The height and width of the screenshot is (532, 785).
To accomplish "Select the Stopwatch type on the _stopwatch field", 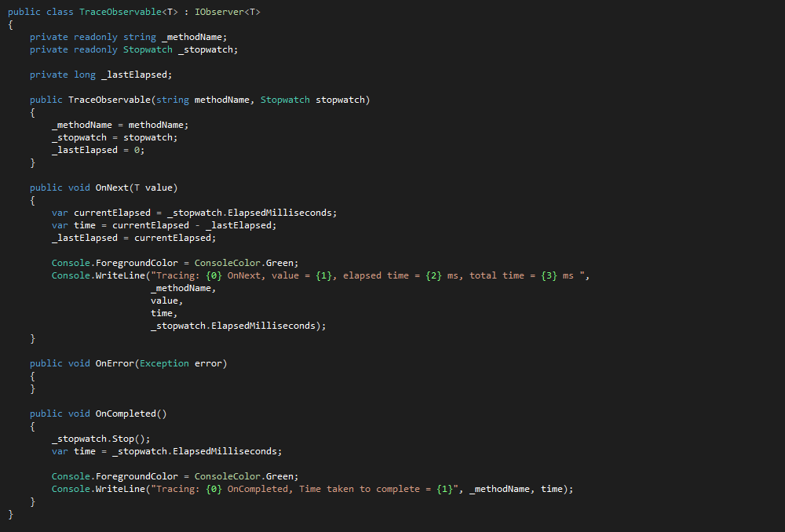I will pyautogui.click(x=147, y=49).
